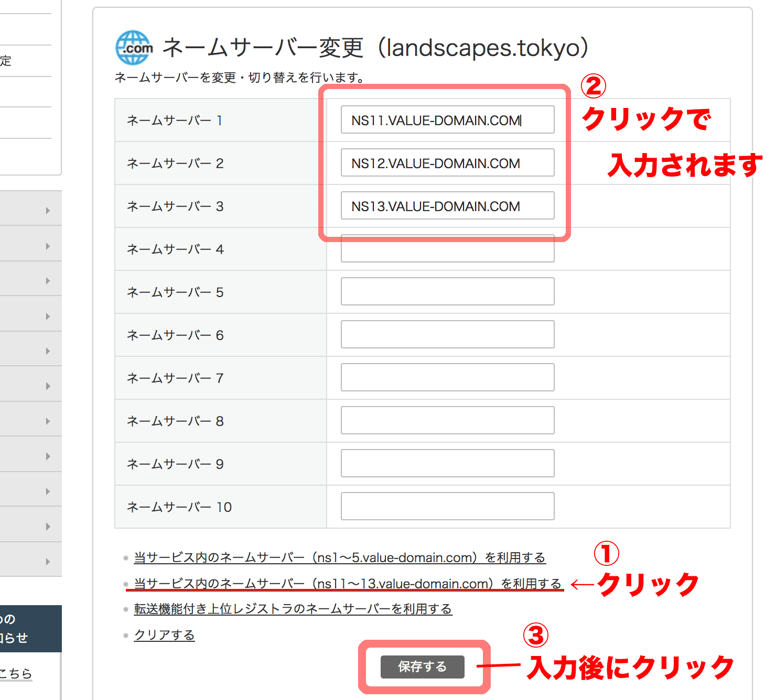Click the ネームサーバー 1 input field
Screen dimensions: 776x700
tap(447, 119)
